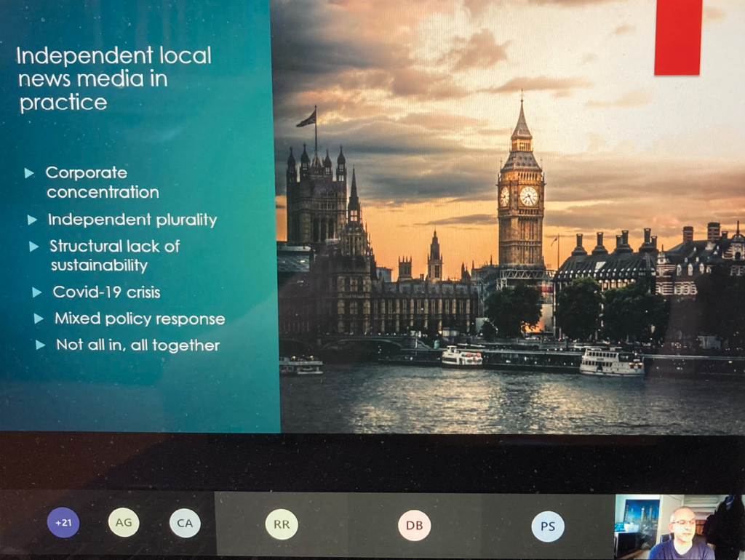Open the RR participant avatar

point(282,524)
